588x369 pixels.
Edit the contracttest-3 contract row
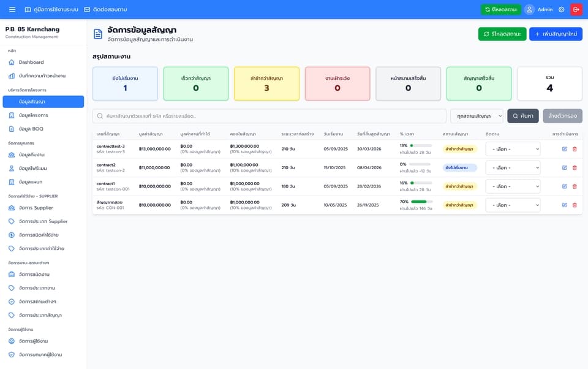(x=564, y=149)
